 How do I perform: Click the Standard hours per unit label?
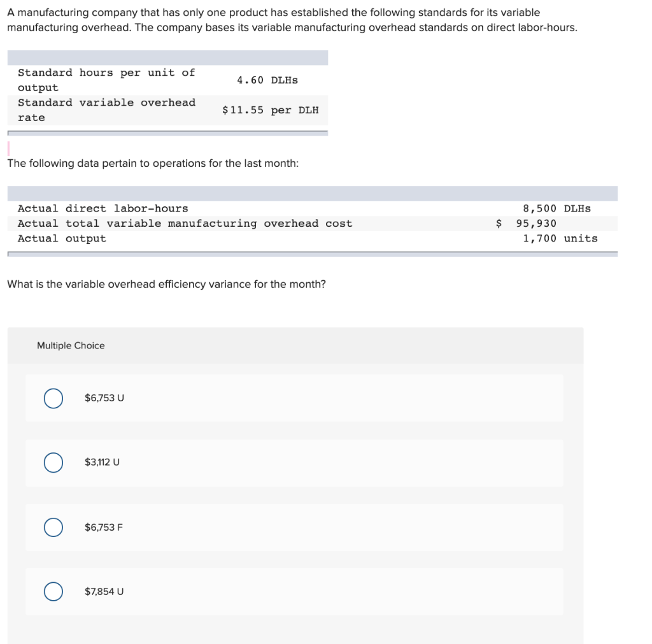point(106,80)
